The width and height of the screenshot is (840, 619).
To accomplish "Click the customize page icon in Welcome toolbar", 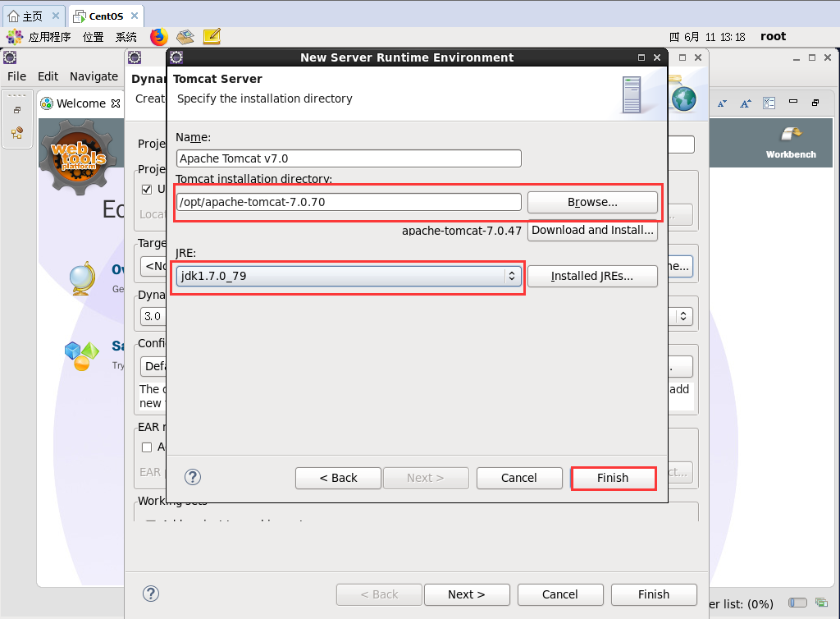I will (769, 103).
